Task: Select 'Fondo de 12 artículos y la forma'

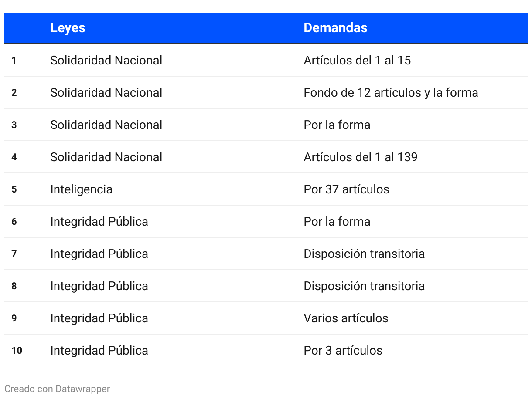Action: click(391, 92)
